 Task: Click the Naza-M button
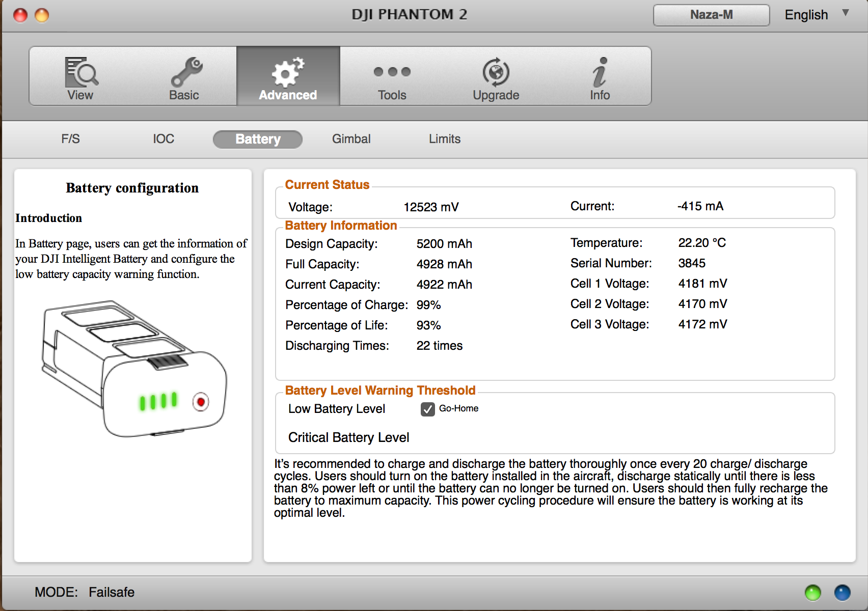(711, 15)
